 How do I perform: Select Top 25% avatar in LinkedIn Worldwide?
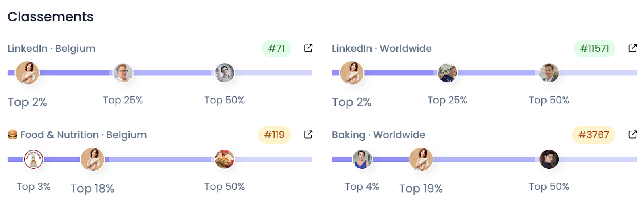click(x=448, y=73)
